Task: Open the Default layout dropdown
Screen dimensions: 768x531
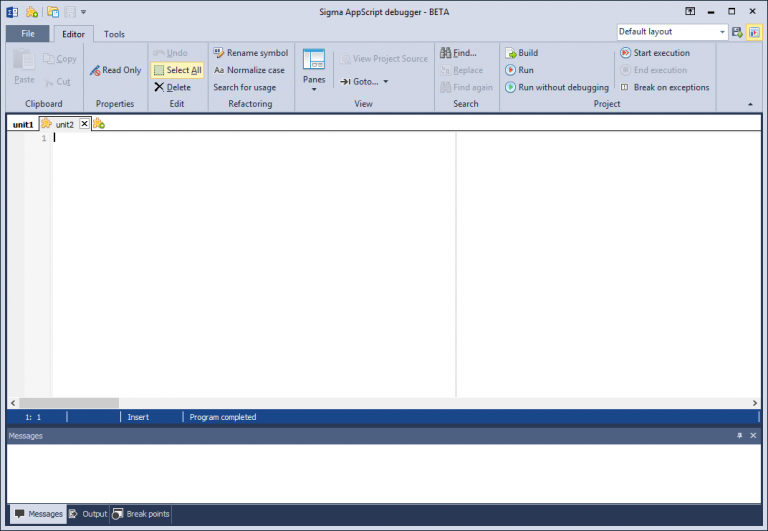Action: [722, 32]
